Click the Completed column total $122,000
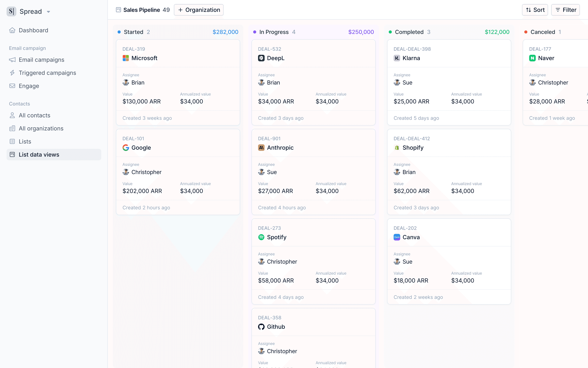 497,32
